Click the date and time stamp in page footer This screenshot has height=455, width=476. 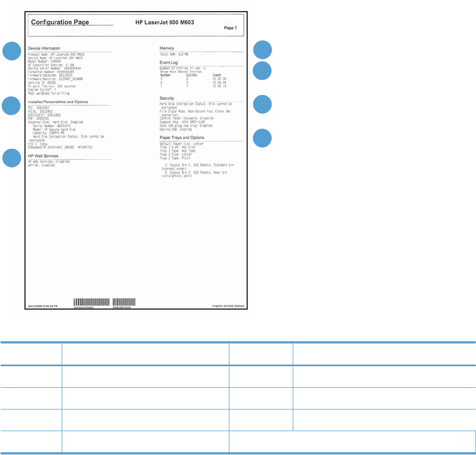tap(43, 306)
